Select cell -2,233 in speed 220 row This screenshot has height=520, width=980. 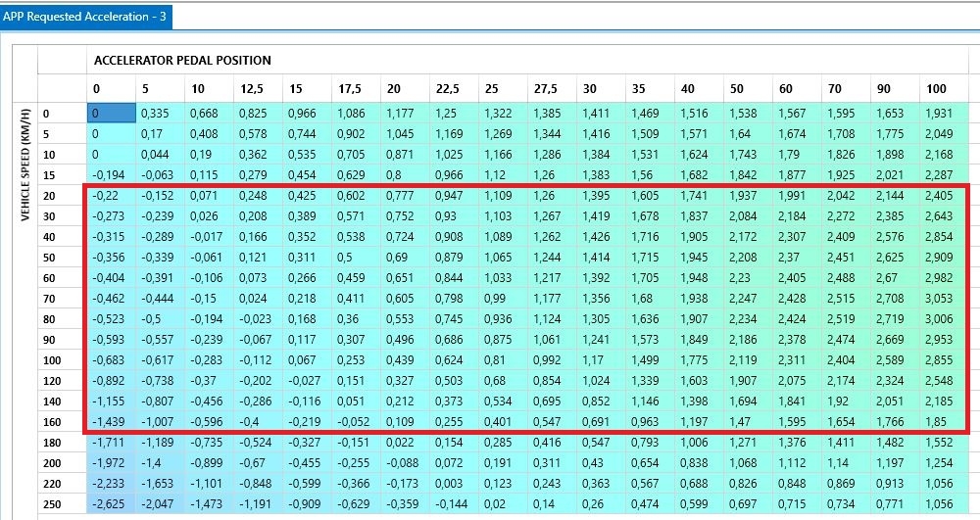(x=112, y=484)
